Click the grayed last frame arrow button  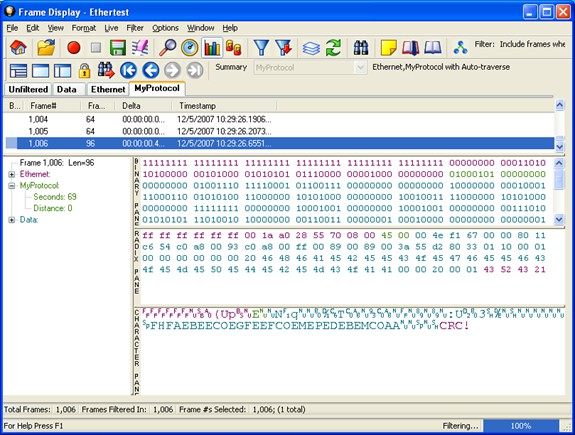click(195, 70)
